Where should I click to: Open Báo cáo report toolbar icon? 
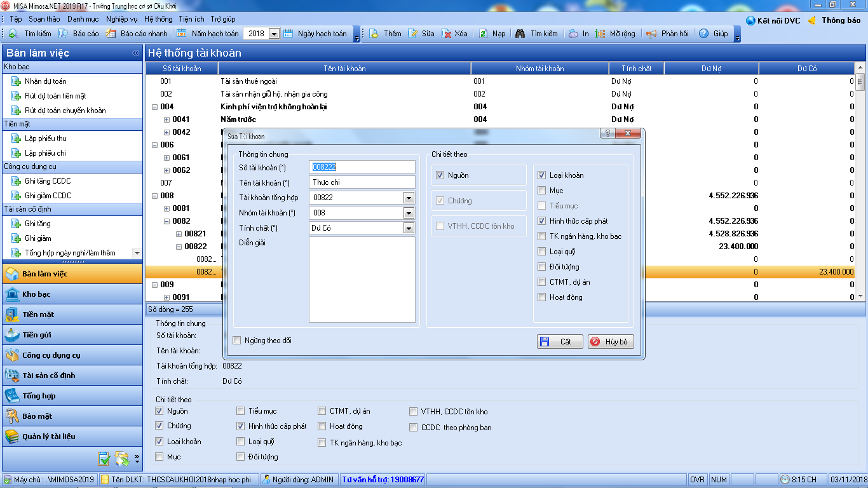tap(64, 34)
